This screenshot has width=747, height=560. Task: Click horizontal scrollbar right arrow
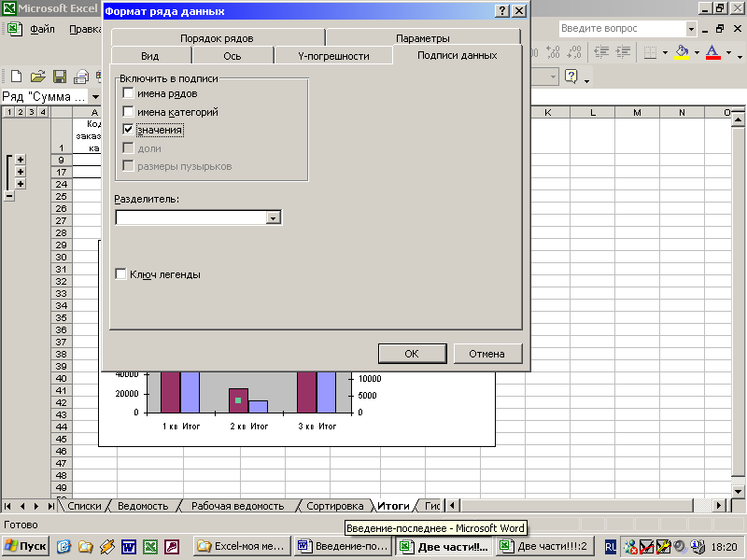coord(719,505)
